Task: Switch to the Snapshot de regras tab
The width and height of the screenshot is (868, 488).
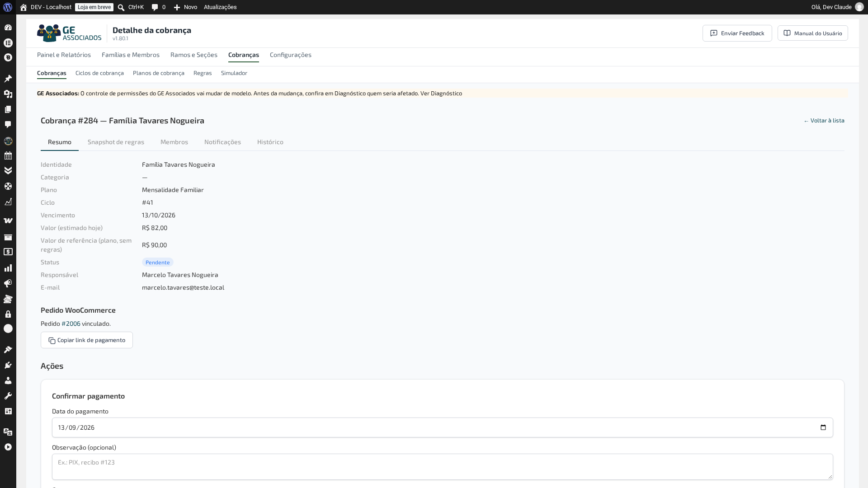Action: tap(116, 142)
